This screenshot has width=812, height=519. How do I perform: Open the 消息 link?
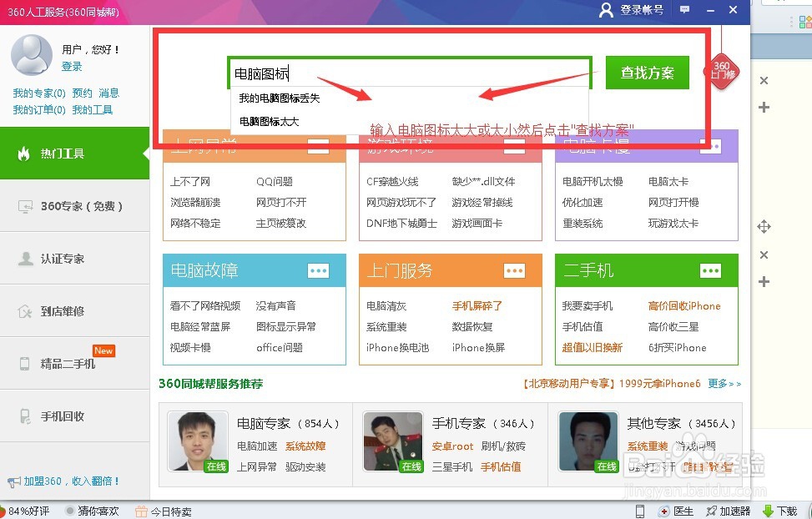coord(108,93)
